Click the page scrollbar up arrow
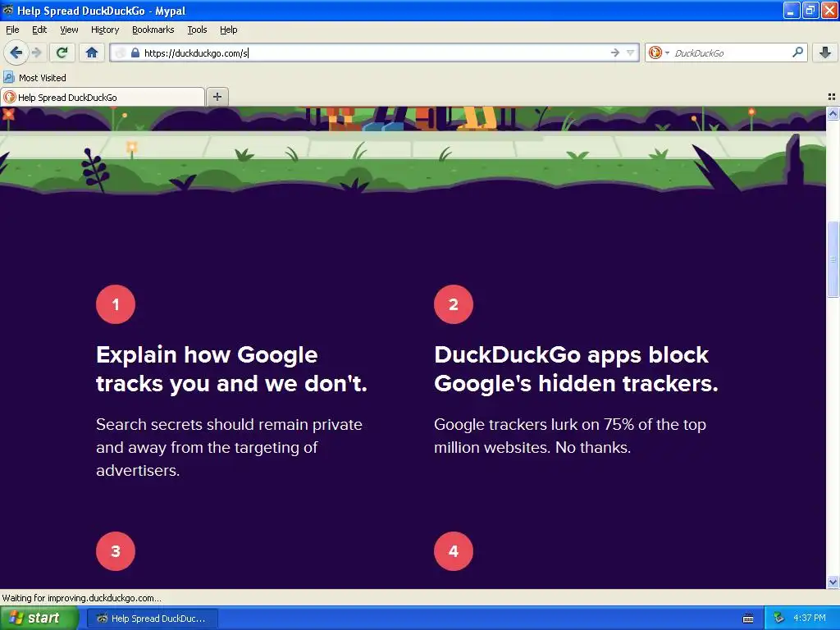Screen dimensions: 840x630 [833, 113]
